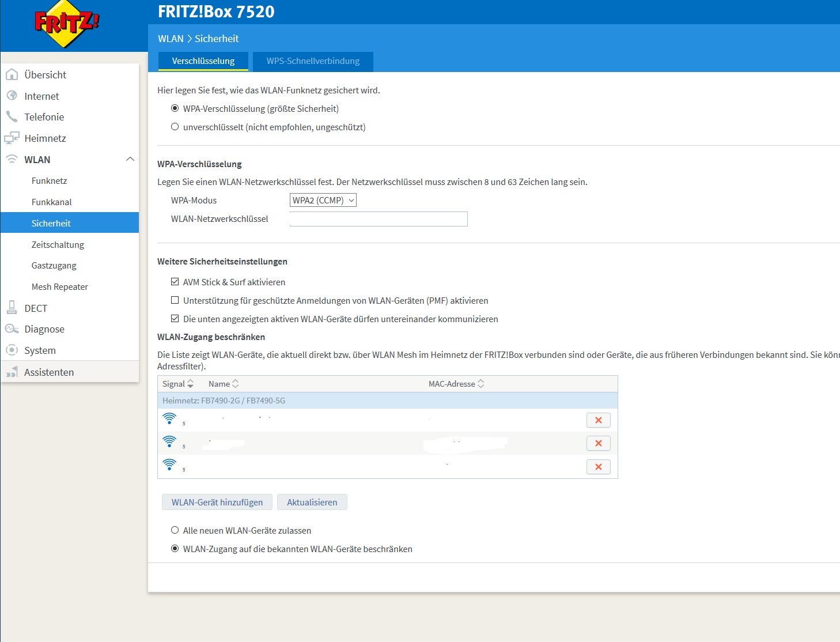
Task: Click Heimnetz: FB7490-2G / FB7490-5G group row
Action: click(388, 401)
